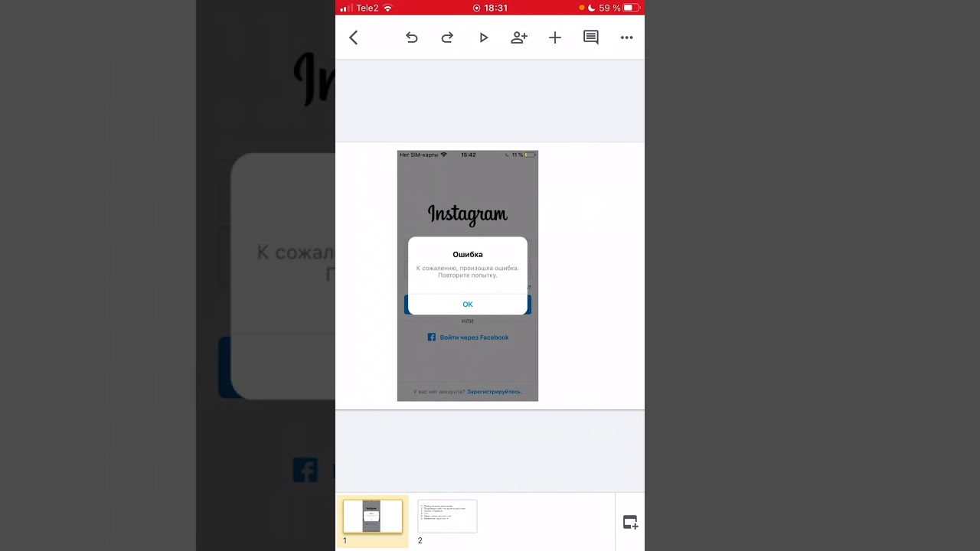Tap the moon do-not-disturb icon
980x551 pixels.
point(592,8)
